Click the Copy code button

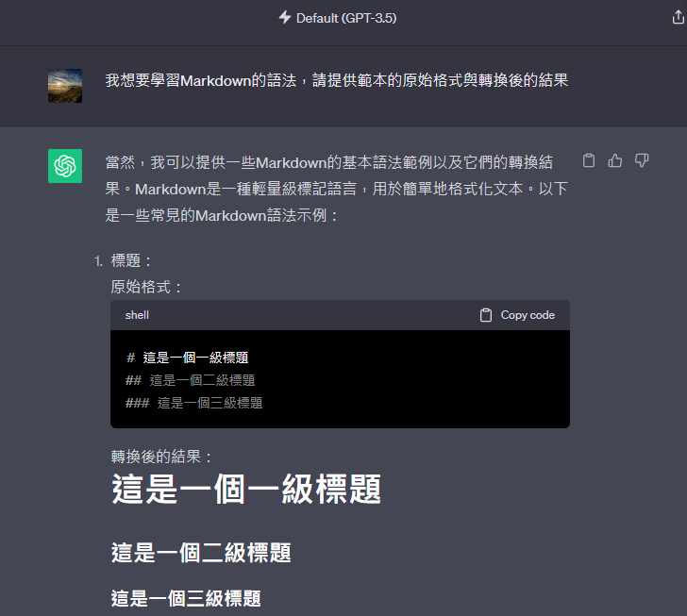coord(517,315)
